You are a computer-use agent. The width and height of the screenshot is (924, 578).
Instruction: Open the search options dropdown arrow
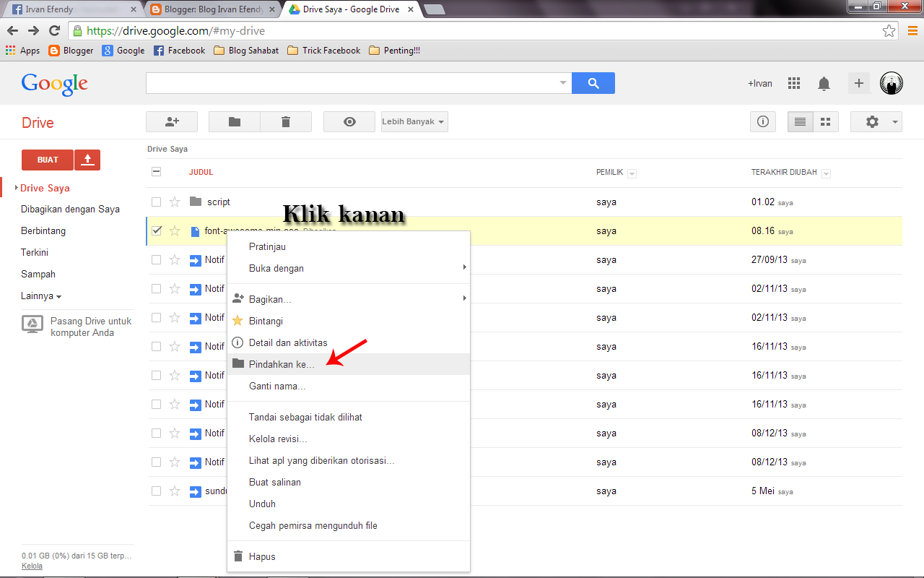563,83
